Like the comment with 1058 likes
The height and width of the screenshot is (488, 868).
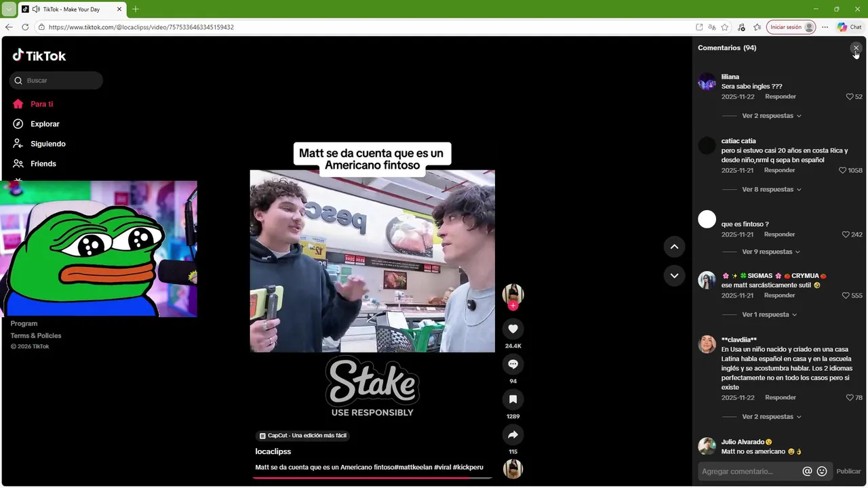tap(843, 171)
